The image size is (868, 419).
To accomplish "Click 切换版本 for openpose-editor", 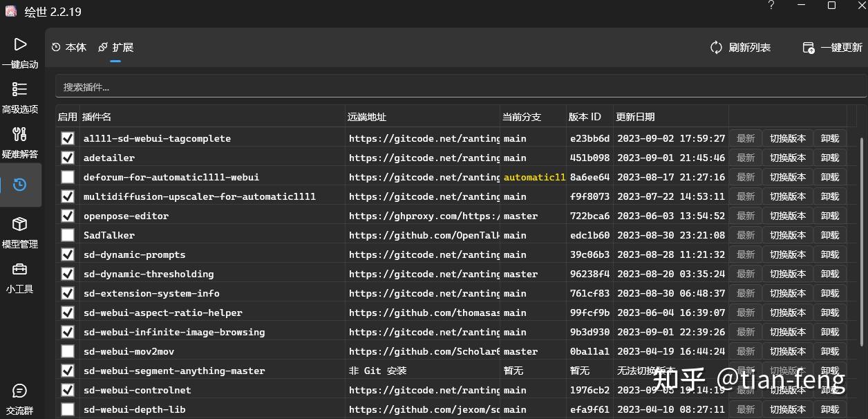I will coord(788,216).
